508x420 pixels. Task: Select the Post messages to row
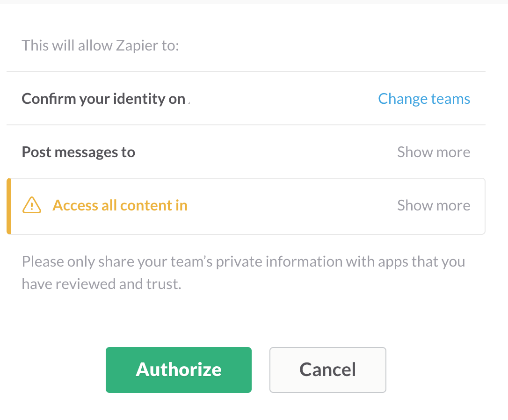246,152
